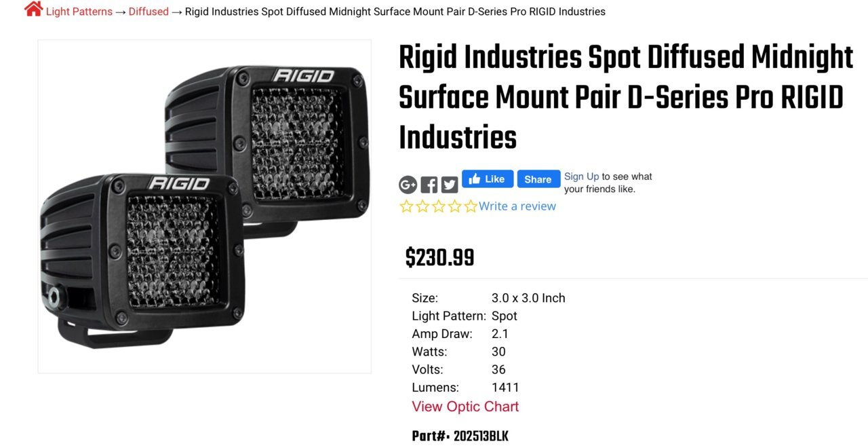868x448 pixels.
Task: Open the Write a review link
Action: coord(517,206)
